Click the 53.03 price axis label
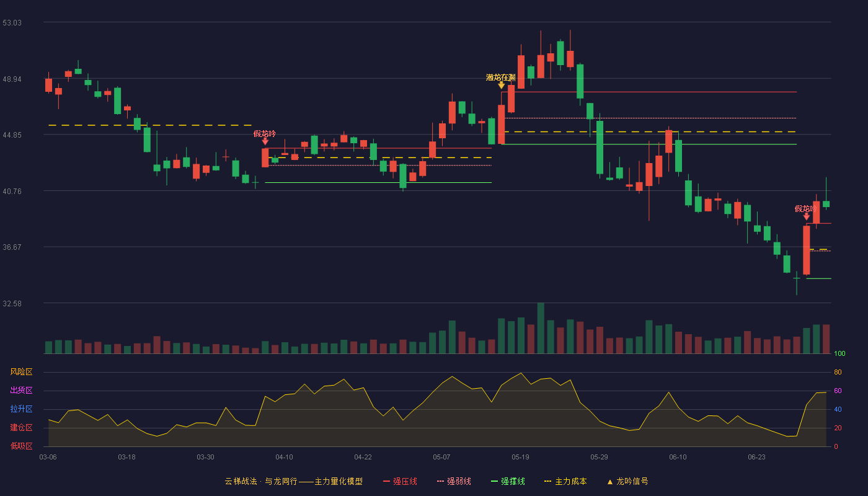Viewport: 868px width, 496px height. click(x=12, y=23)
